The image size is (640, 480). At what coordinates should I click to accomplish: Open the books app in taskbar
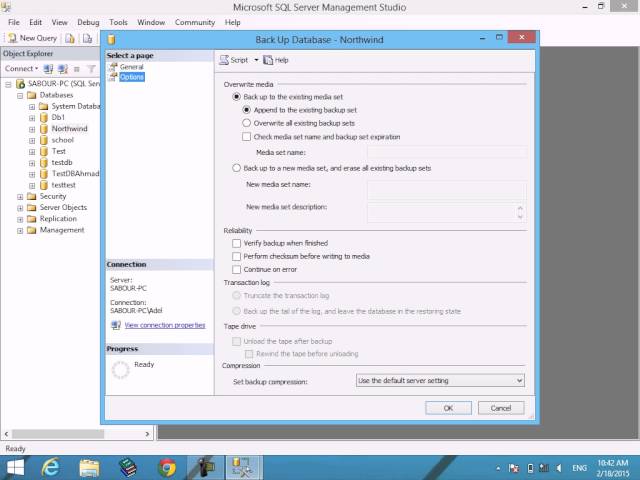point(128,468)
